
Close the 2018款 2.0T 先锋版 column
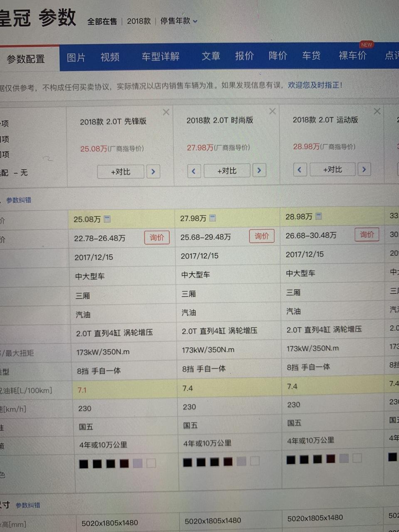point(166,112)
